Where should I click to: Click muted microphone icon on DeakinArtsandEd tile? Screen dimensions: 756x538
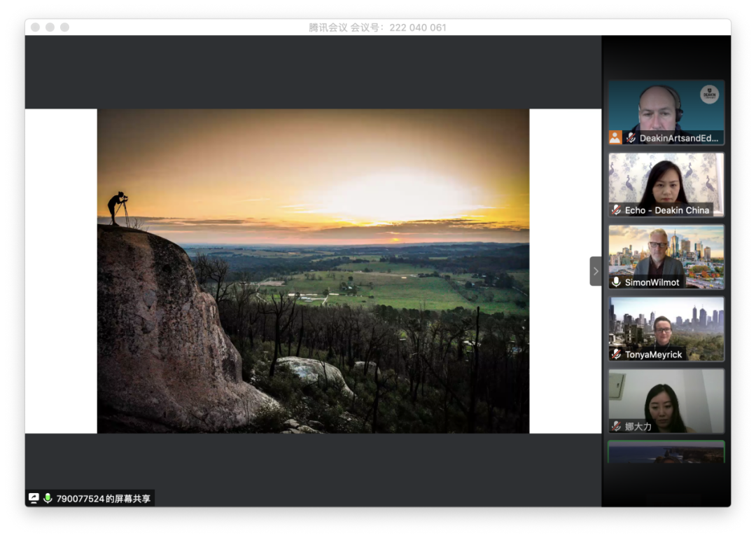631,138
